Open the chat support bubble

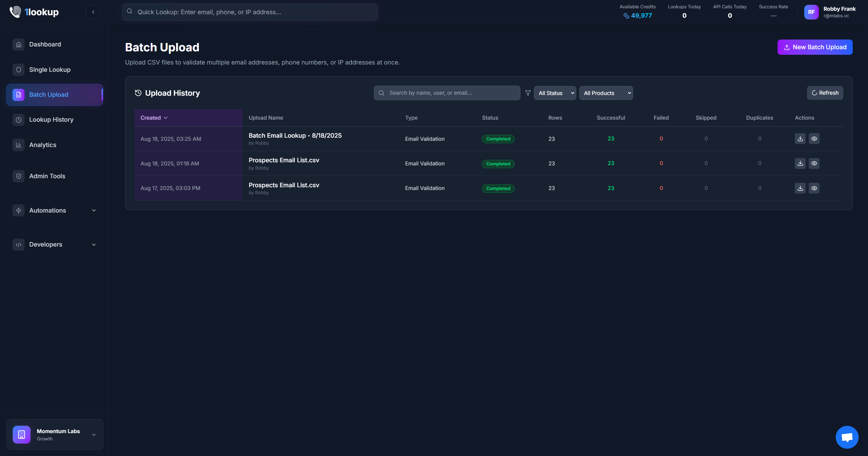[847, 437]
